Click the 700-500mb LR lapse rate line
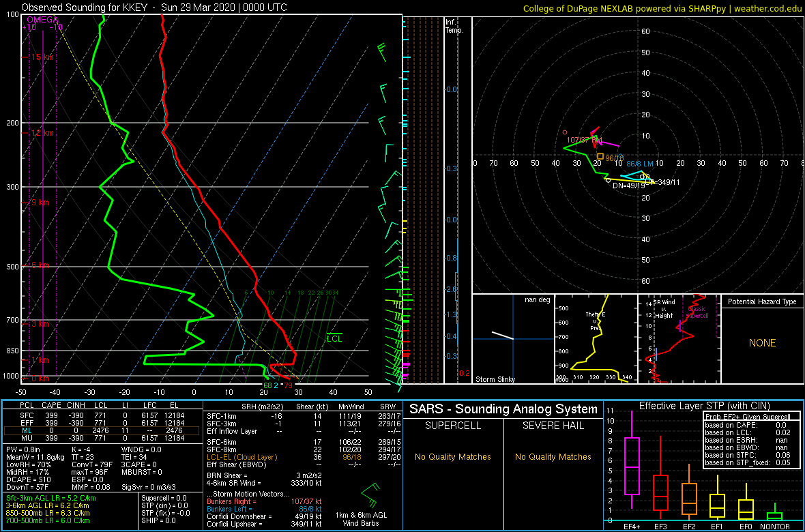Image resolution: width=805 pixels, height=532 pixels. [48, 520]
